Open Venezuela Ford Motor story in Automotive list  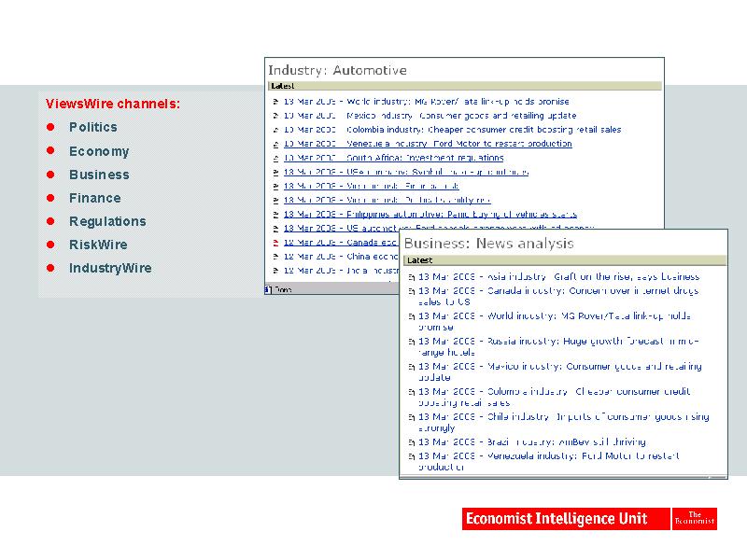[428, 144]
